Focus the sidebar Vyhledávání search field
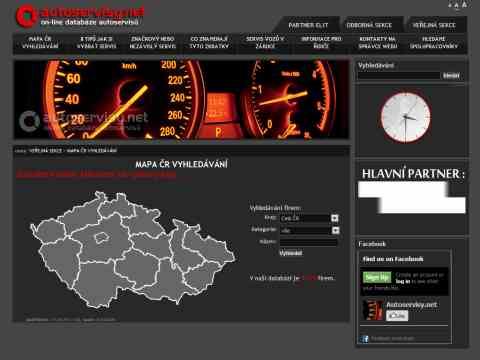480x360 pixels. 399,76
